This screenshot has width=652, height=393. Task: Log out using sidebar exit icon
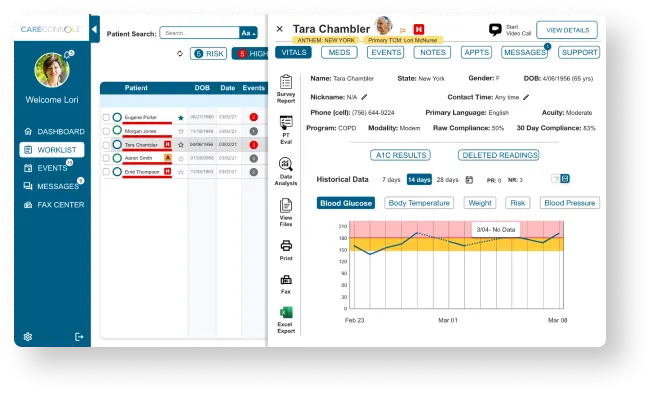(x=79, y=337)
